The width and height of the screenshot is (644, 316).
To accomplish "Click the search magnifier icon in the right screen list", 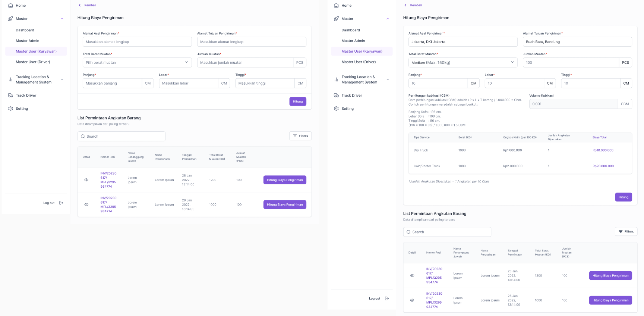I will [x=408, y=232].
